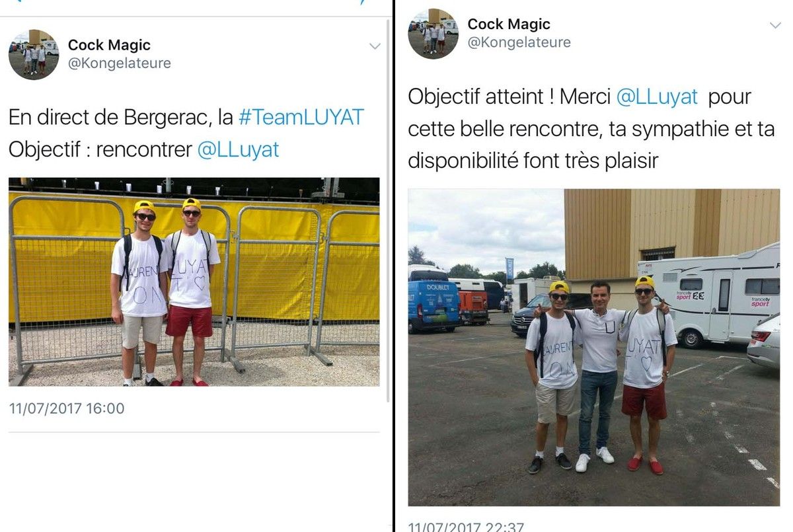Open the @LLuyat mention after 'Merci'
793x532 pixels.
657,96
